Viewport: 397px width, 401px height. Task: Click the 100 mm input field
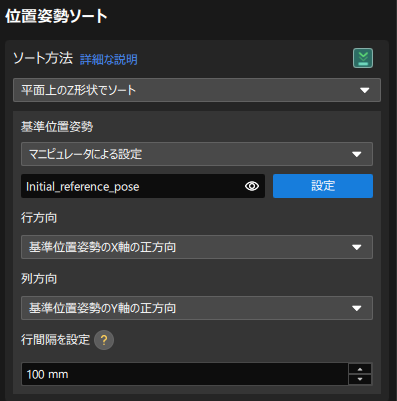(185, 374)
